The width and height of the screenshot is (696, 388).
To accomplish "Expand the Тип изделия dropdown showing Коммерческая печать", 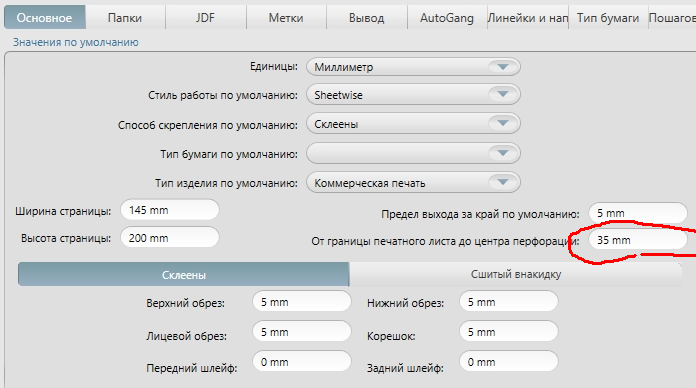I will pyautogui.click(x=413, y=182).
